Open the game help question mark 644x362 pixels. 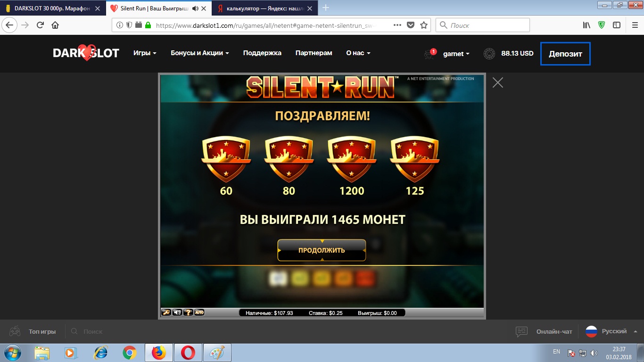[188, 312]
